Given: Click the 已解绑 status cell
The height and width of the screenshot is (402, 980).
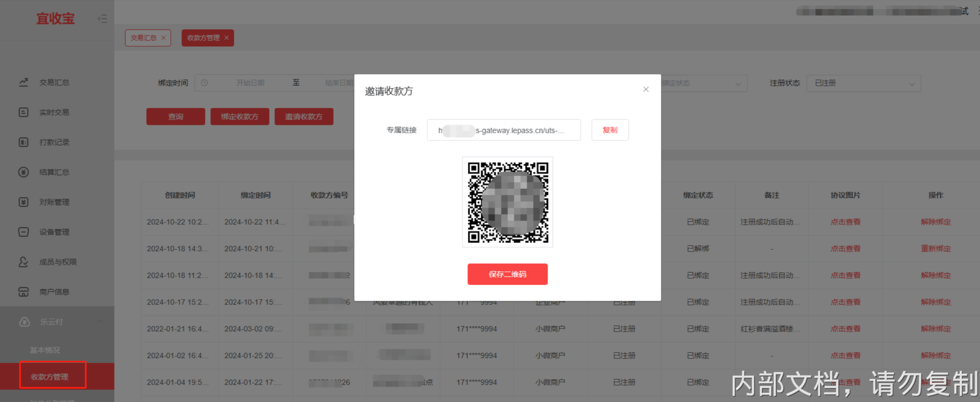Looking at the screenshot, I should tap(698, 249).
